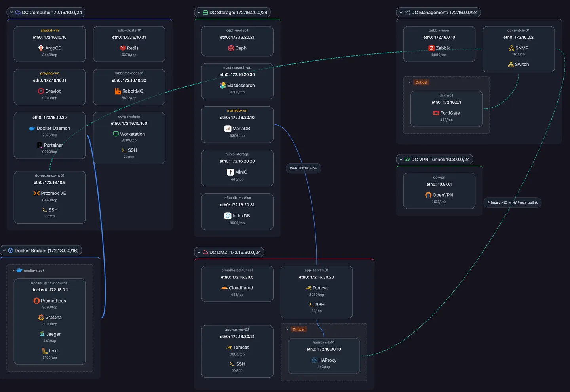Select the graylog-vm hostname label
This screenshot has width=570, height=392.
point(50,73)
